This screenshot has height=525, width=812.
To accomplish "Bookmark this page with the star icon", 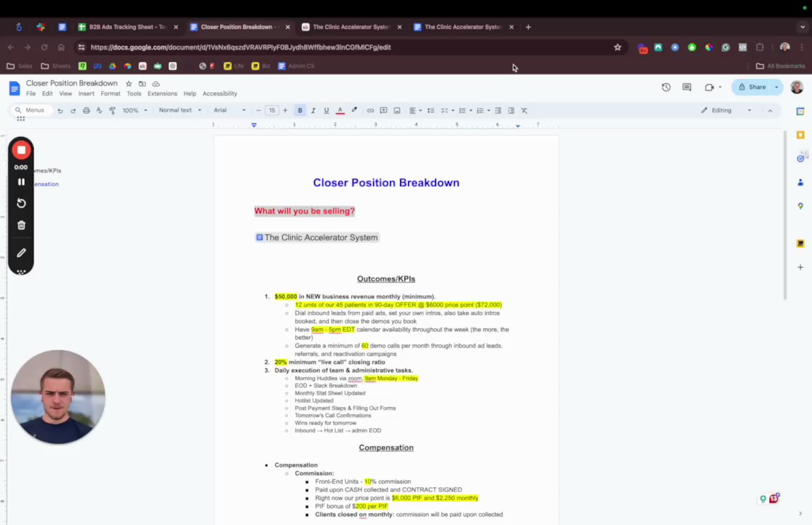I will [617, 47].
